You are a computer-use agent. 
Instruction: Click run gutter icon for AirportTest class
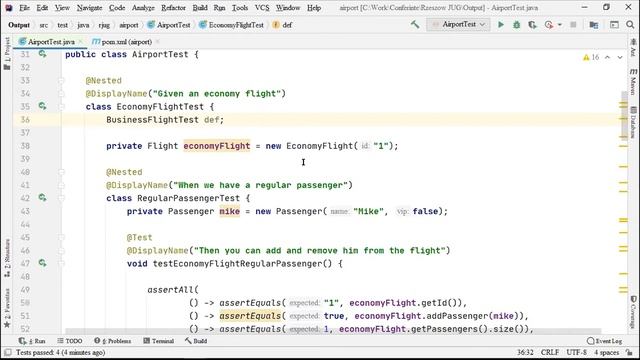point(42,54)
